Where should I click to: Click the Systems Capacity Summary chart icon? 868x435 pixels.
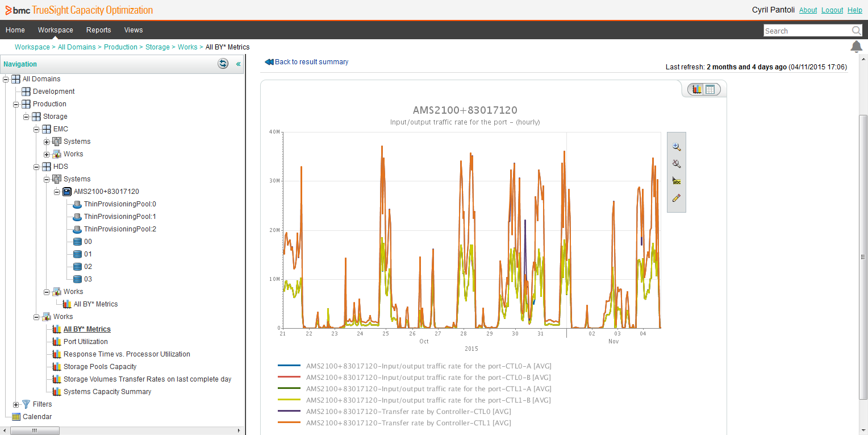pyautogui.click(x=57, y=392)
